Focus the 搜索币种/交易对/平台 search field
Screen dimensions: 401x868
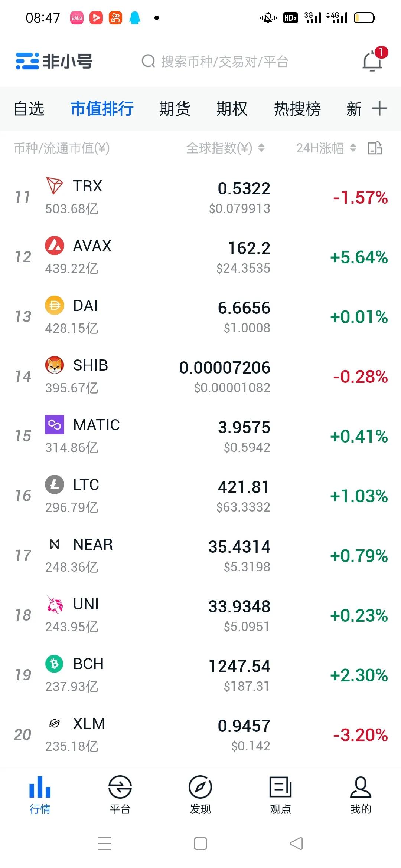coord(215,62)
